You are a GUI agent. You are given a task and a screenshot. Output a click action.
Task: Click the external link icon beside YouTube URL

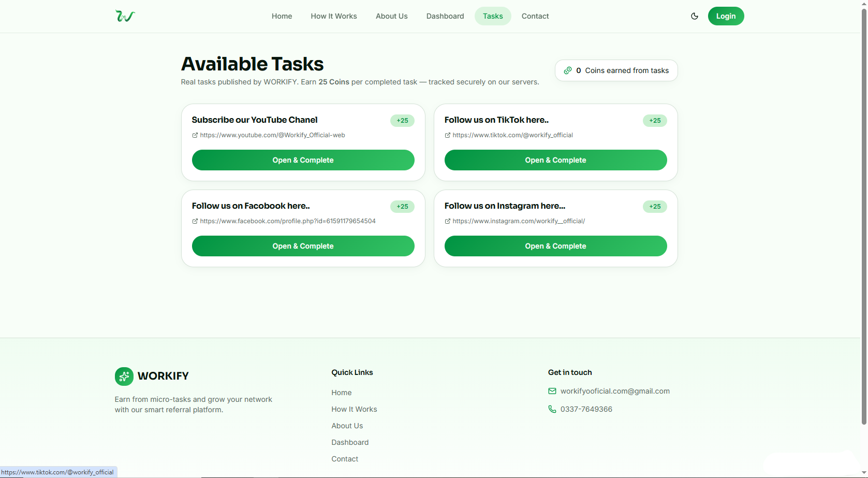195,135
